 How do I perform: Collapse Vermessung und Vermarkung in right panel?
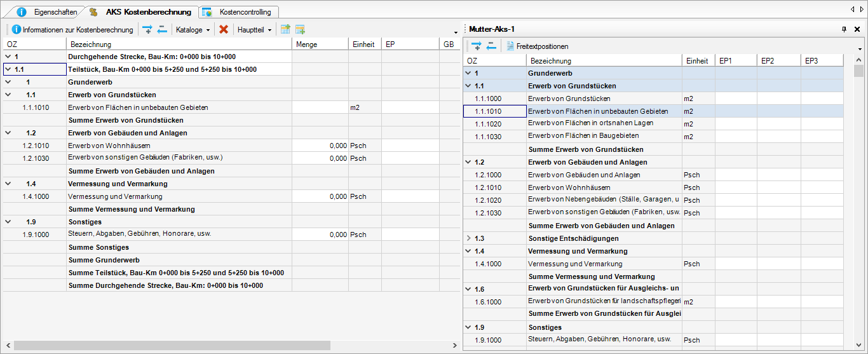point(469,251)
